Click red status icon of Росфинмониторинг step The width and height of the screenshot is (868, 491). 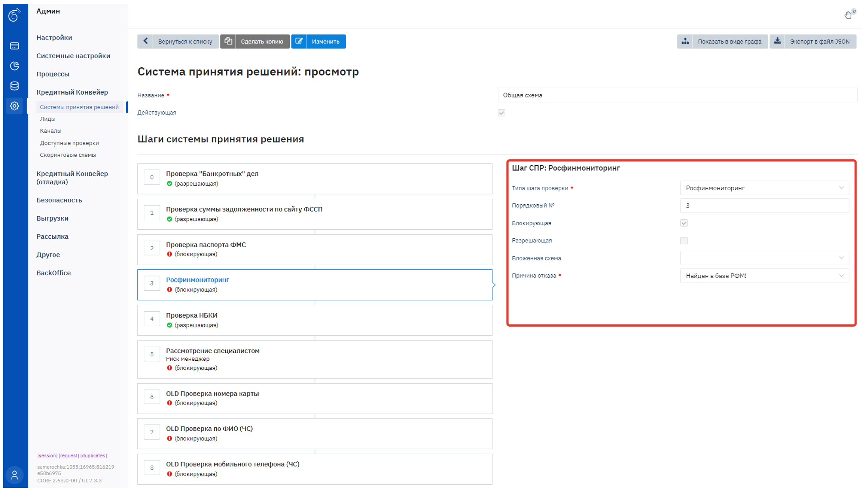coord(169,289)
